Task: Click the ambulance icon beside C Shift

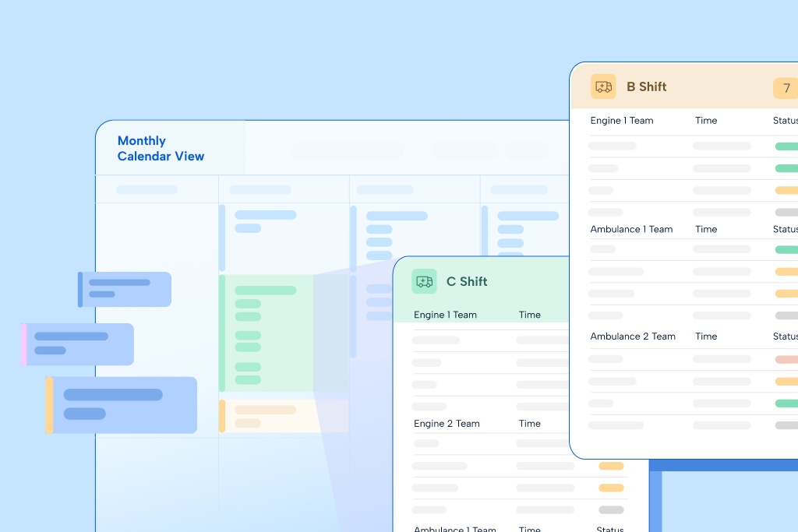Action: point(424,281)
